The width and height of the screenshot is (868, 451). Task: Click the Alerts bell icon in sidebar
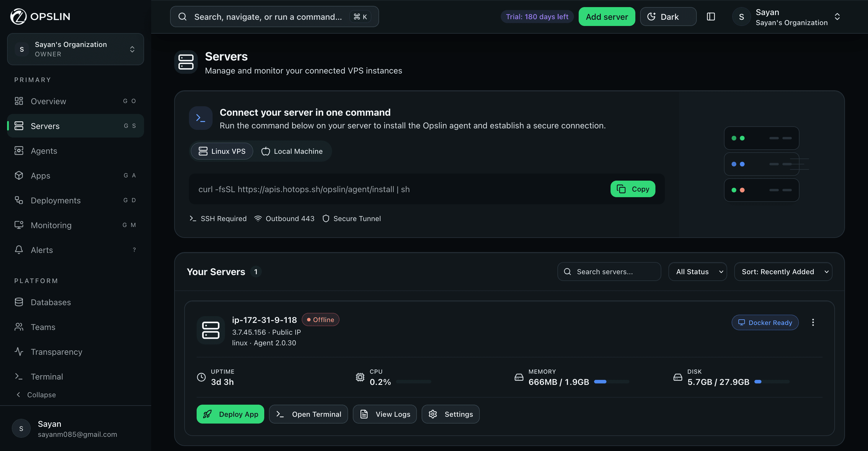[19, 250]
